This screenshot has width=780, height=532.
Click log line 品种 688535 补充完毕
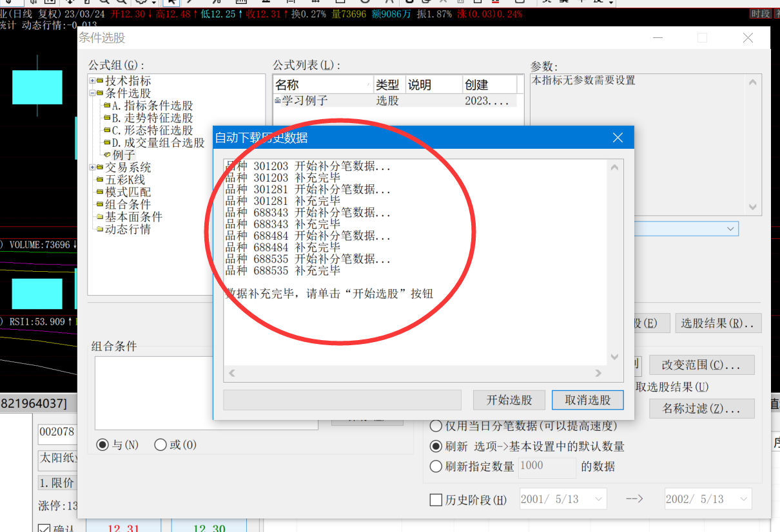pyautogui.click(x=283, y=271)
